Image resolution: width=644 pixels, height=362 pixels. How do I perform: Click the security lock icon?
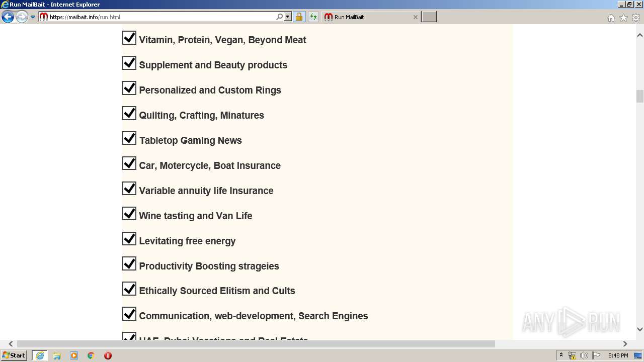click(x=299, y=17)
